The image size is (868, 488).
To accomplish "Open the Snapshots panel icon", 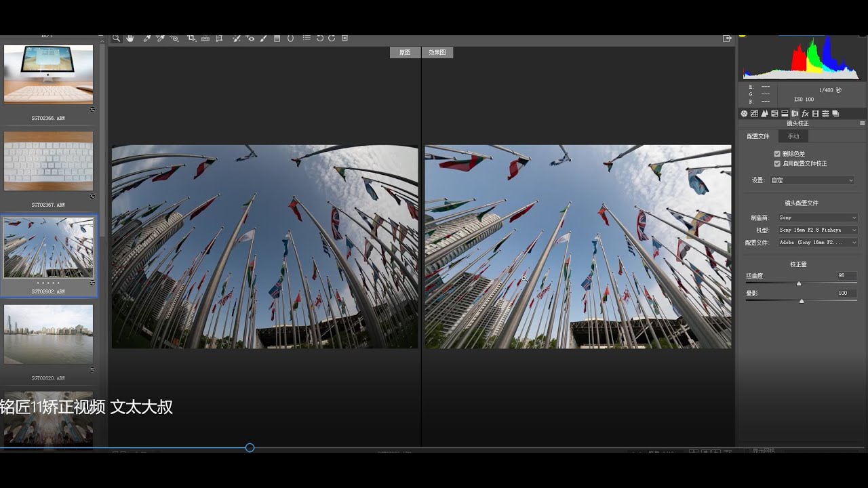I will (835, 113).
